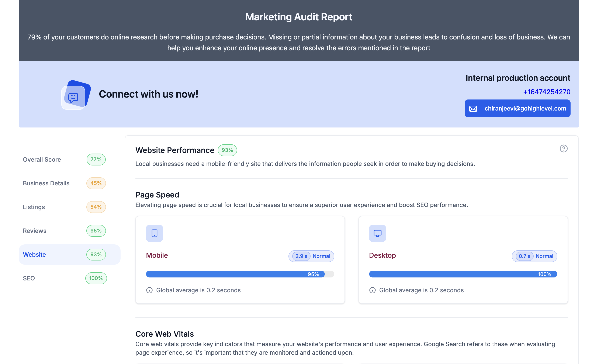599x364 pixels.
Task: Click the chiranjeevi@gohighlevel.com email button
Action: pyautogui.click(x=525, y=108)
